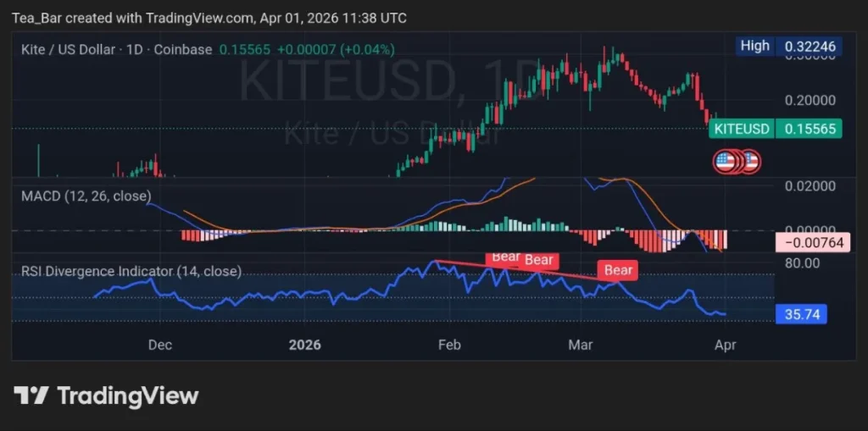Viewport: 868px width, 431px height.
Task: Click the rightmost US flag event icon
Action: [x=750, y=161]
